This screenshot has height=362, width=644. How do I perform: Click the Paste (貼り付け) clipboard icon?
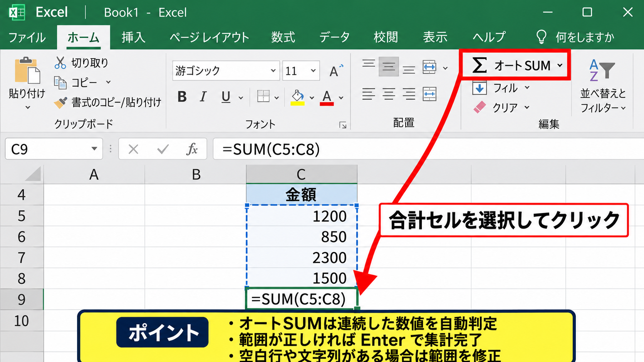click(x=27, y=70)
